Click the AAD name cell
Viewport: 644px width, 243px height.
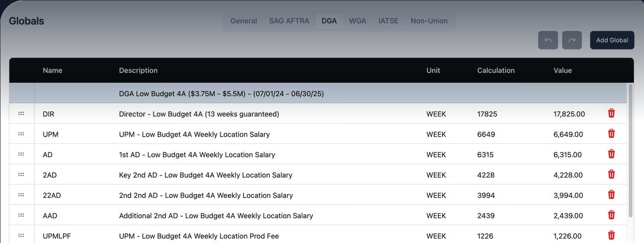50,215
